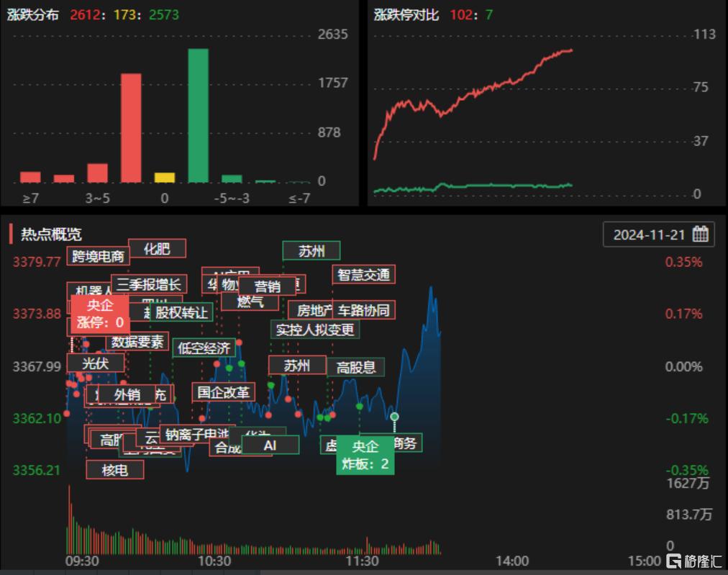Click the white current-time marker on the index line
The image size is (728, 575).
[x=394, y=416]
